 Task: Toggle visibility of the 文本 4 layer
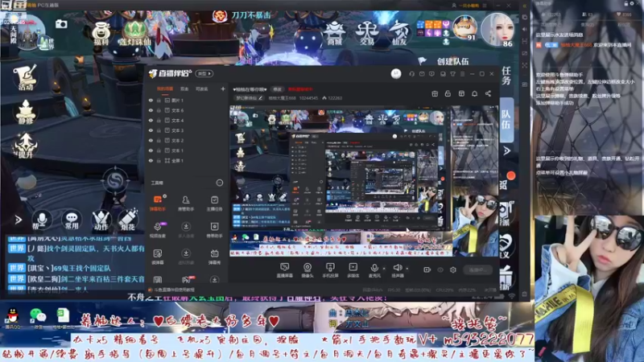151,120
